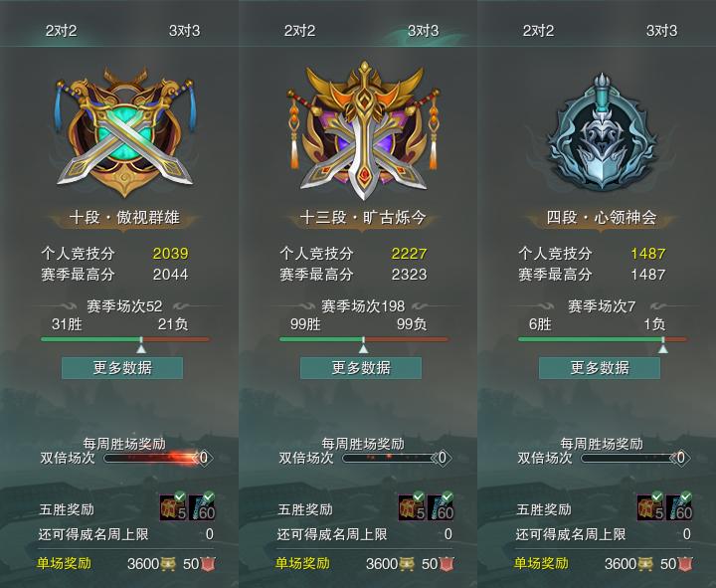Select the 3对3 tab in middle panel
The image size is (716, 588).
click(x=423, y=31)
